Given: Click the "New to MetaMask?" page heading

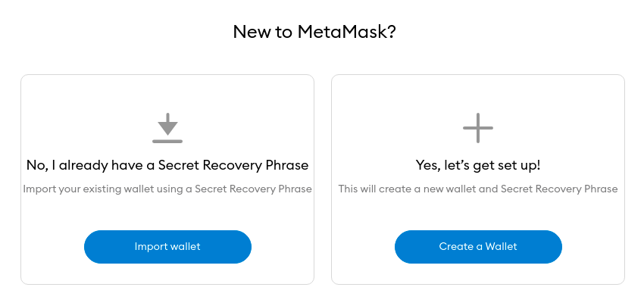Looking at the screenshot, I should (314, 32).
